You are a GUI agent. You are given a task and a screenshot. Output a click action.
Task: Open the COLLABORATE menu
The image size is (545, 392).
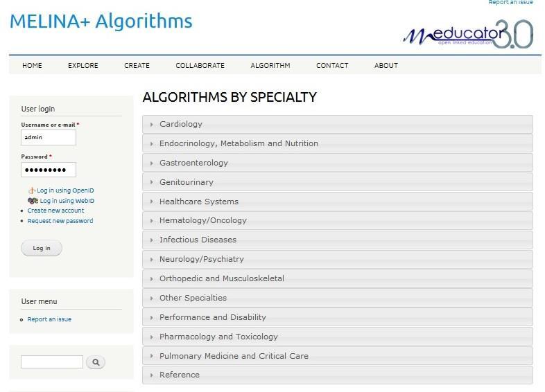pyautogui.click(x=200, y=65)
